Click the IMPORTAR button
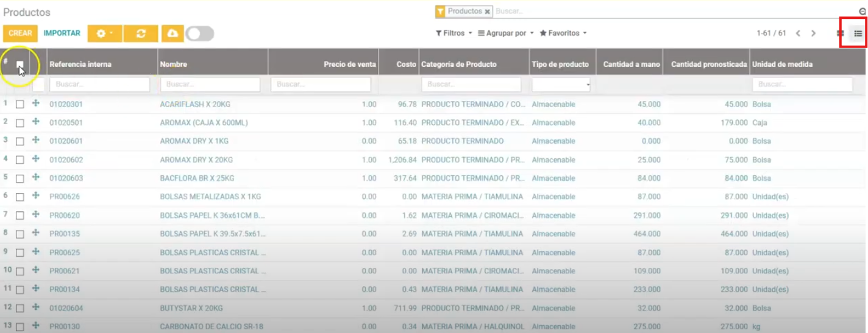The width and height of the screenshot is (868, 333). [x=62, y=33]
